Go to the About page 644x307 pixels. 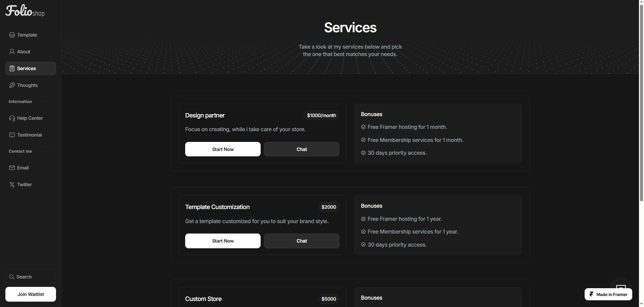coord(31,52)
